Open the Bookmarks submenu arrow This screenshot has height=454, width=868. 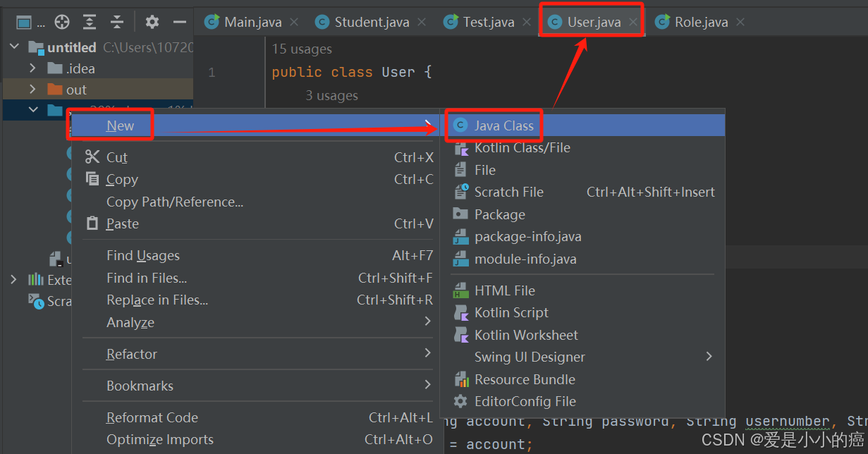tap(428, 385)
